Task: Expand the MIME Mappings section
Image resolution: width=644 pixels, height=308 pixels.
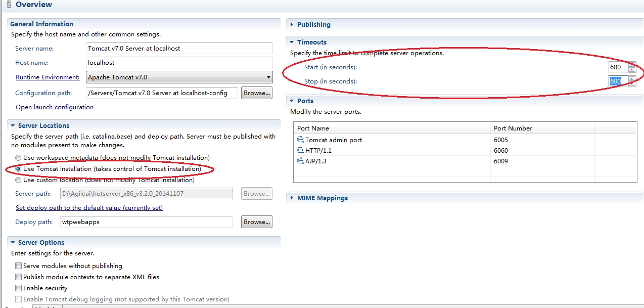Action: 292,198
